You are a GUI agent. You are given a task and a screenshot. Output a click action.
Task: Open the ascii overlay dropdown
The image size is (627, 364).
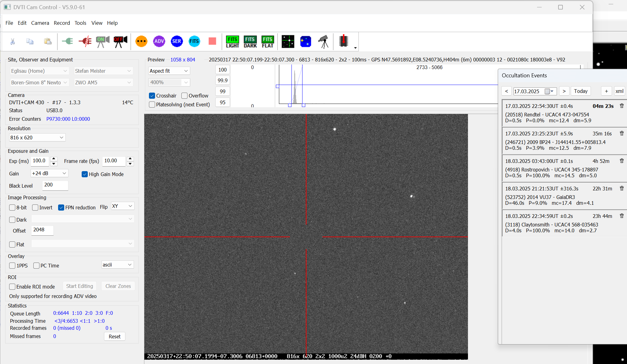118,265
